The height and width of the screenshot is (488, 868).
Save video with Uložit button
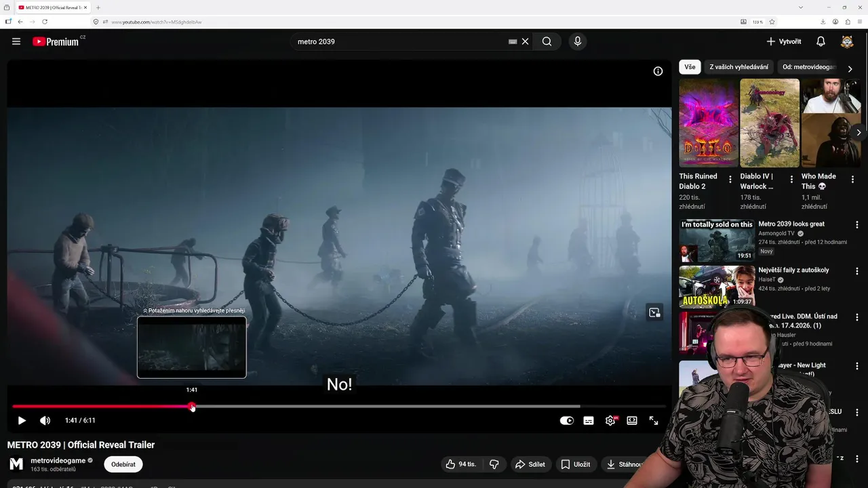click(575, 464)
